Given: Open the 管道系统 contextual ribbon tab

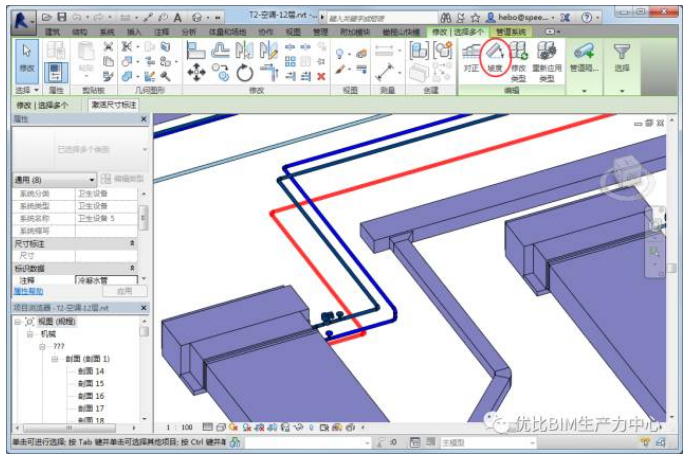Looking at the screenshot, I should coord(510,31).
